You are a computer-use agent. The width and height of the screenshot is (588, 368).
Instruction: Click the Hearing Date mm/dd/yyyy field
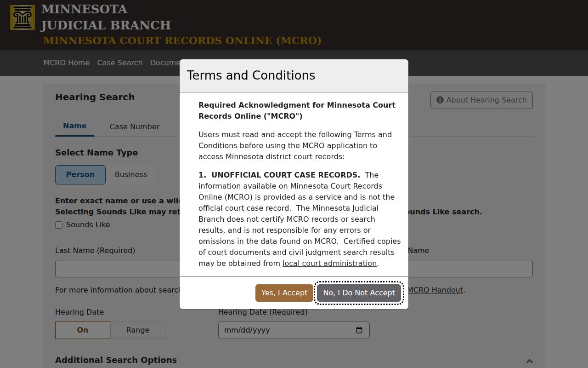coord(294,330)
